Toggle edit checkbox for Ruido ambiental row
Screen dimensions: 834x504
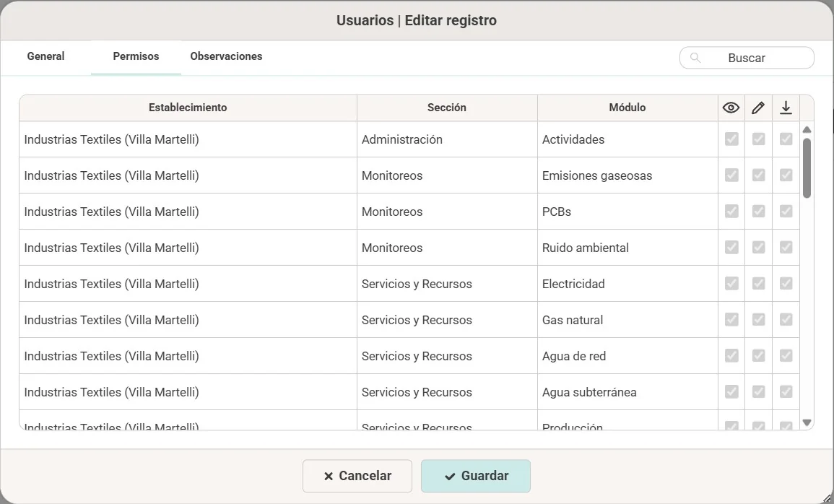tap(758, 247)
